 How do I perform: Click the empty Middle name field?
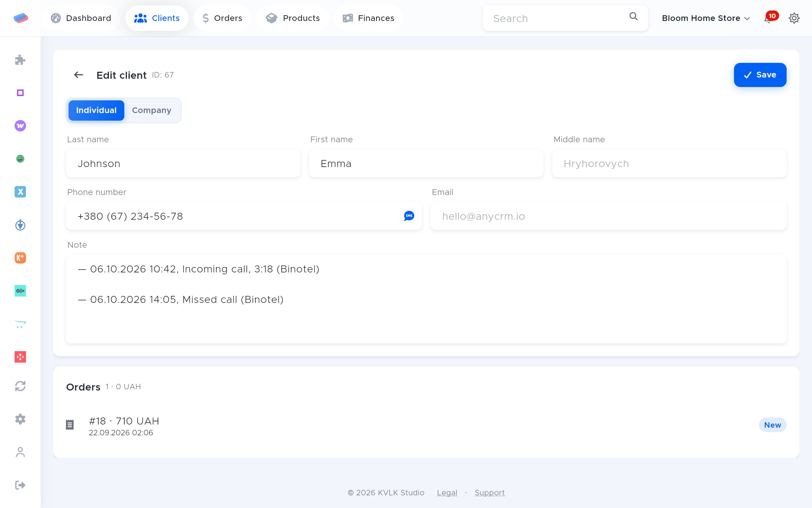click(x=669, y=163)
